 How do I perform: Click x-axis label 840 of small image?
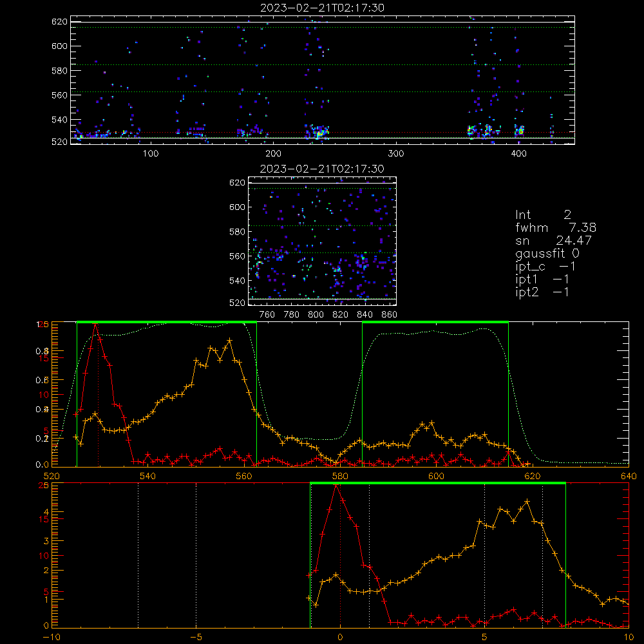[365, 315]
